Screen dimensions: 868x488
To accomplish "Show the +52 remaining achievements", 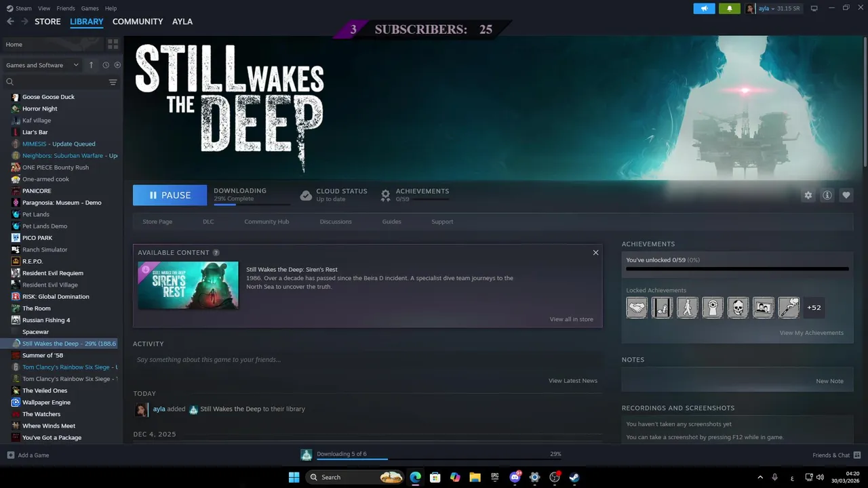I will click(814, 308).
